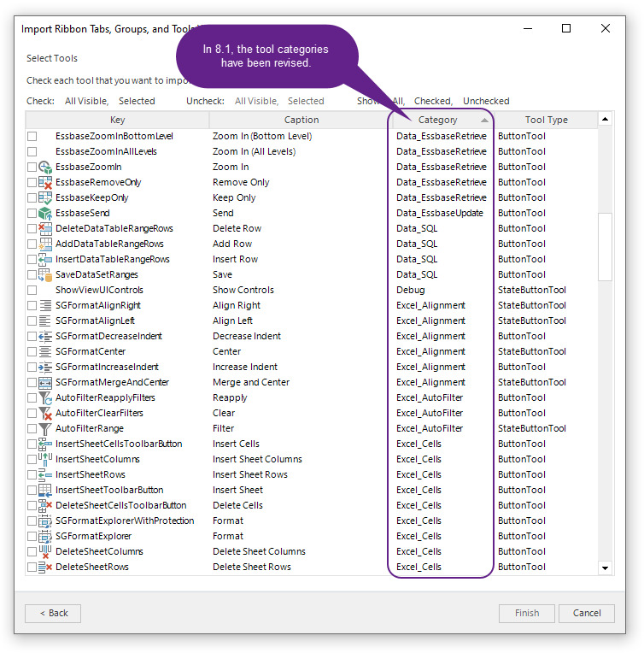The width and height of the screenshot is (644, 653).
Task: Click the SGFormatAlignRight icon
Action: (x=45, y=306)
